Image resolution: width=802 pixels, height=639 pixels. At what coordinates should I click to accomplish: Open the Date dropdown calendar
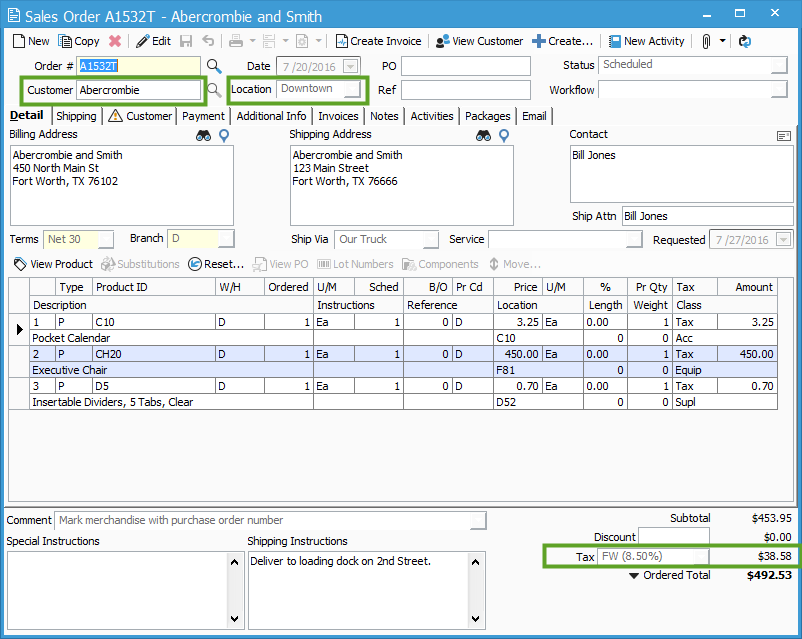point(350,67)
